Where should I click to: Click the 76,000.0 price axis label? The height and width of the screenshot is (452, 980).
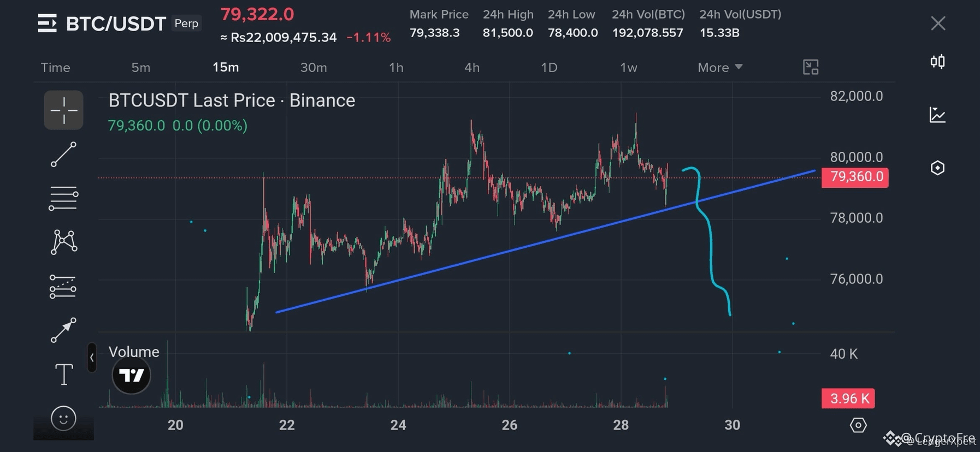coord(857,279)
